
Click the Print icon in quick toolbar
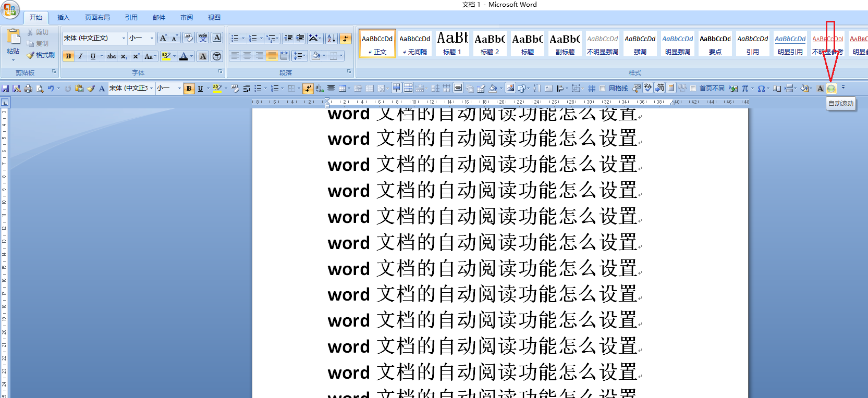pyautogui.click(x=28, y=89)
